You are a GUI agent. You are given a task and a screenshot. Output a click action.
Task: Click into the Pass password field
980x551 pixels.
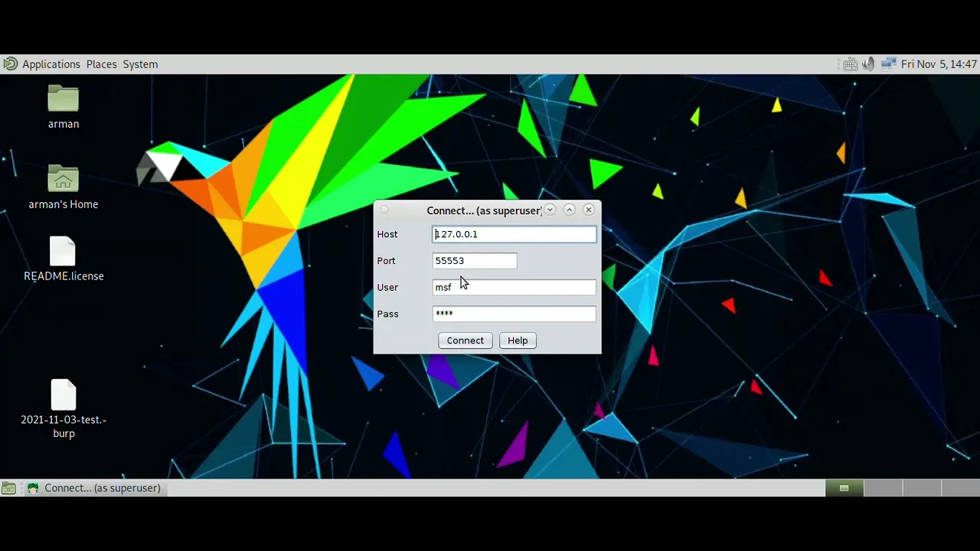coord(514,314)
